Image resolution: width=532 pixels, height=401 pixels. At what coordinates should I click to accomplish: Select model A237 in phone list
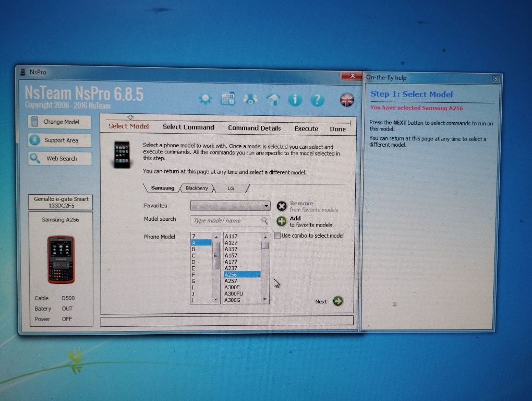[242, 268]
